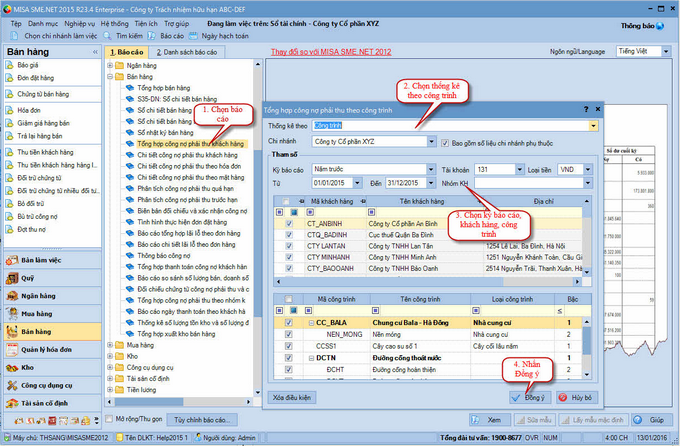
Task: Uncheck customer CTY_BAOOANH row
Action: click(289, 269)
